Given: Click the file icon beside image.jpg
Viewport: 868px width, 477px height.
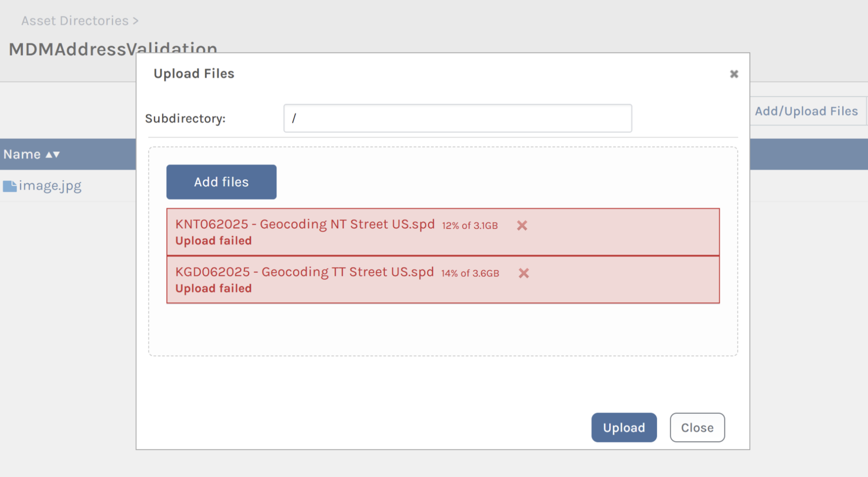Looking at the screenshot, I should (10, 186).
